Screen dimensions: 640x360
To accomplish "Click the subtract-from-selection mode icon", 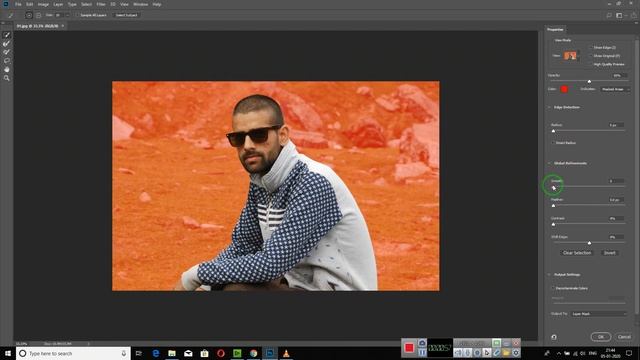I will point(38,15).
